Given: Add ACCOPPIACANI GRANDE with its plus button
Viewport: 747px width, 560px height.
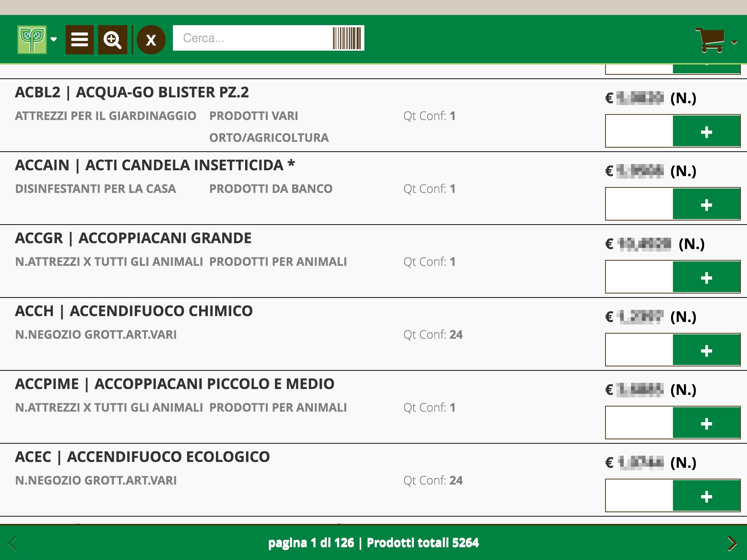Looking at the screenshot, I should 707,277.
